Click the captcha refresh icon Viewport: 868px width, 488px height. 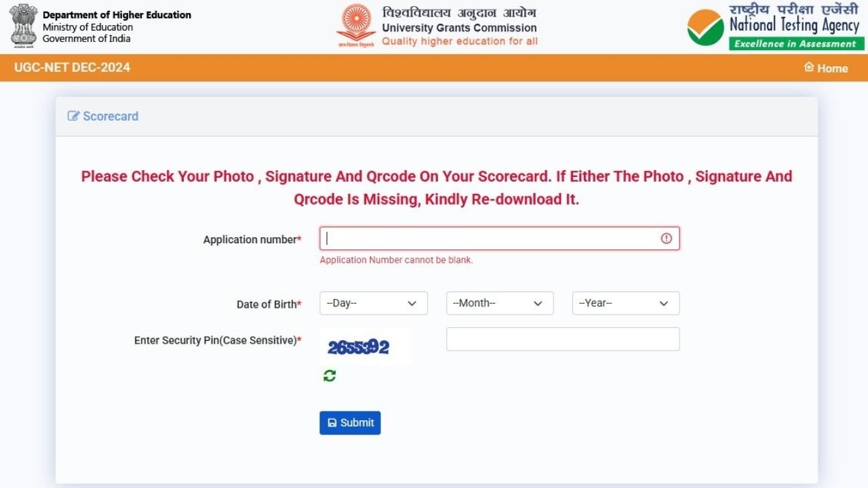(x=330, y=375)
